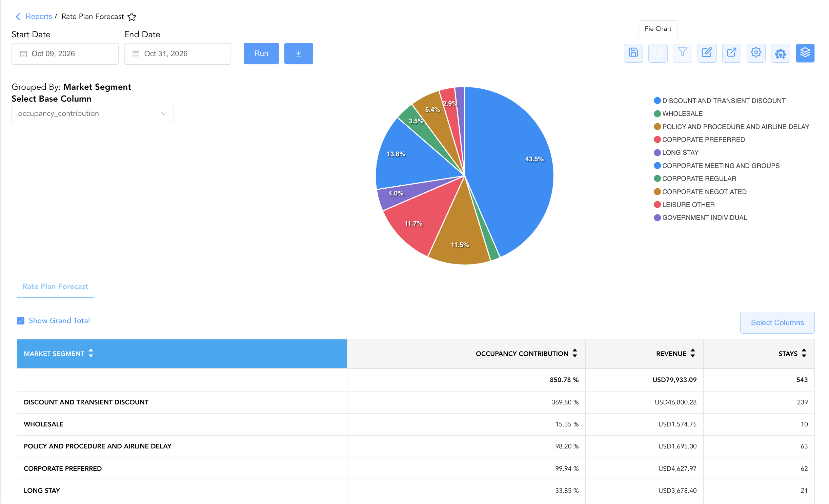Click the save report icon
Viewport: 829px width, 504px height.
point(633,53)
